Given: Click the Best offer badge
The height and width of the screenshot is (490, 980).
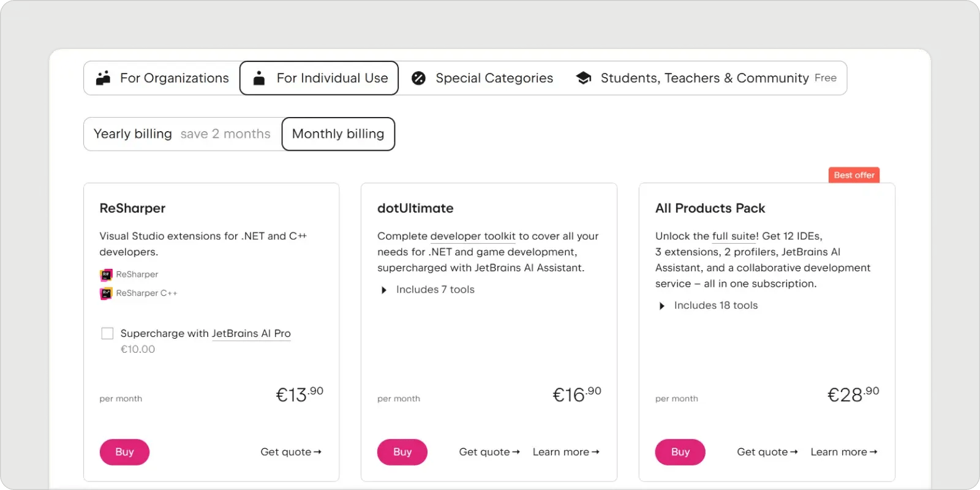Looking at the screenshot, I should pos(854,175).
